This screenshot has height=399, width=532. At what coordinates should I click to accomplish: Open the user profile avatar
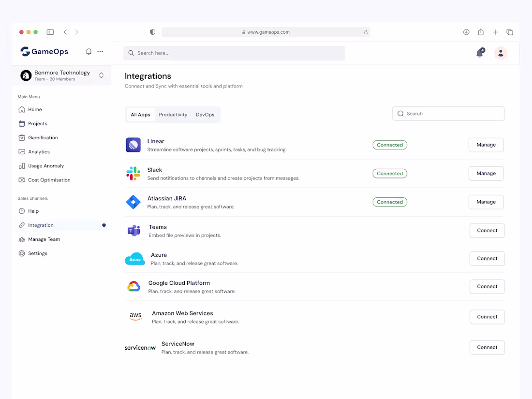tap(501, 53)
